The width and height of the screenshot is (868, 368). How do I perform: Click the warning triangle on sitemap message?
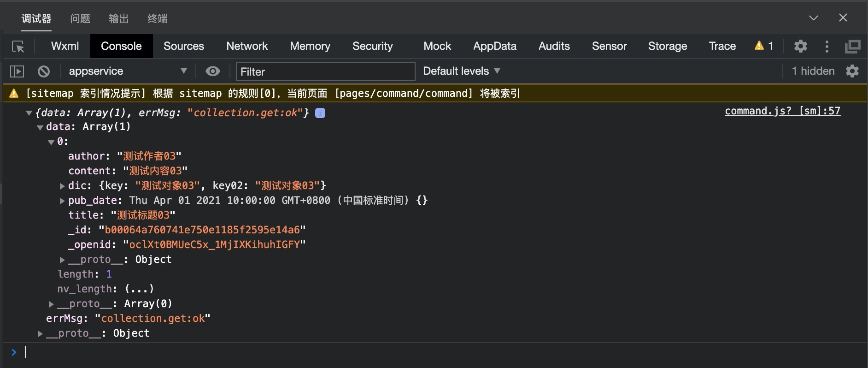[x=14, y=94]
